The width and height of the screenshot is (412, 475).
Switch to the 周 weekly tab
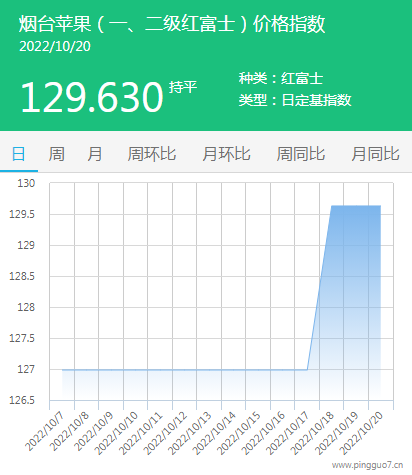pos(57,154)
